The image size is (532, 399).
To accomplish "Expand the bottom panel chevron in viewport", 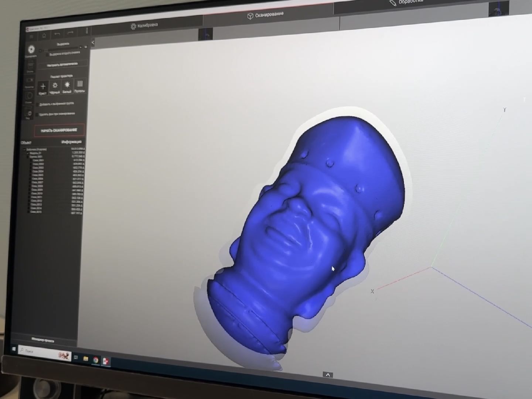I will pyautogui.click(x=328, y=375).
